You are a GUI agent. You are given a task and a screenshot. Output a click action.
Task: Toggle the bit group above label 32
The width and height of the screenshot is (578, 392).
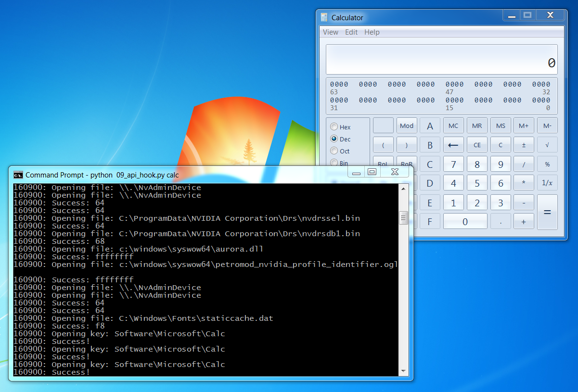click(x=541, y=84)
